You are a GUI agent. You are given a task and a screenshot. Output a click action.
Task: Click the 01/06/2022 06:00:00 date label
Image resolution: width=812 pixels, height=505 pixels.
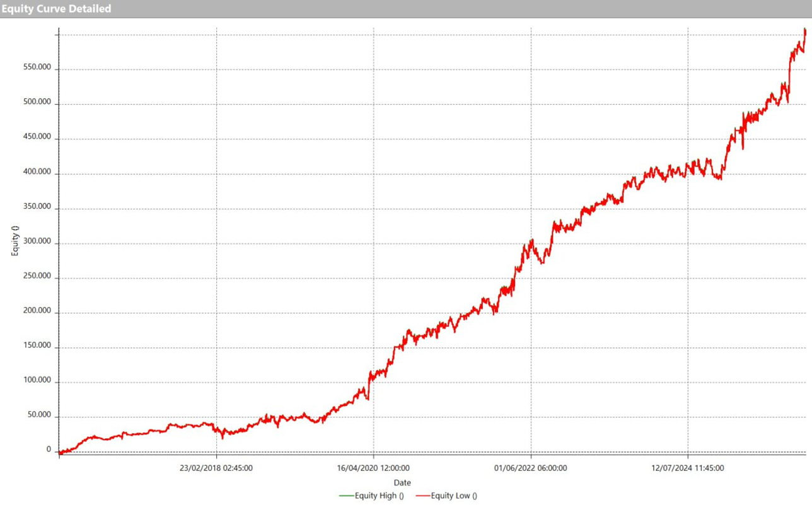tap(530, 468)
